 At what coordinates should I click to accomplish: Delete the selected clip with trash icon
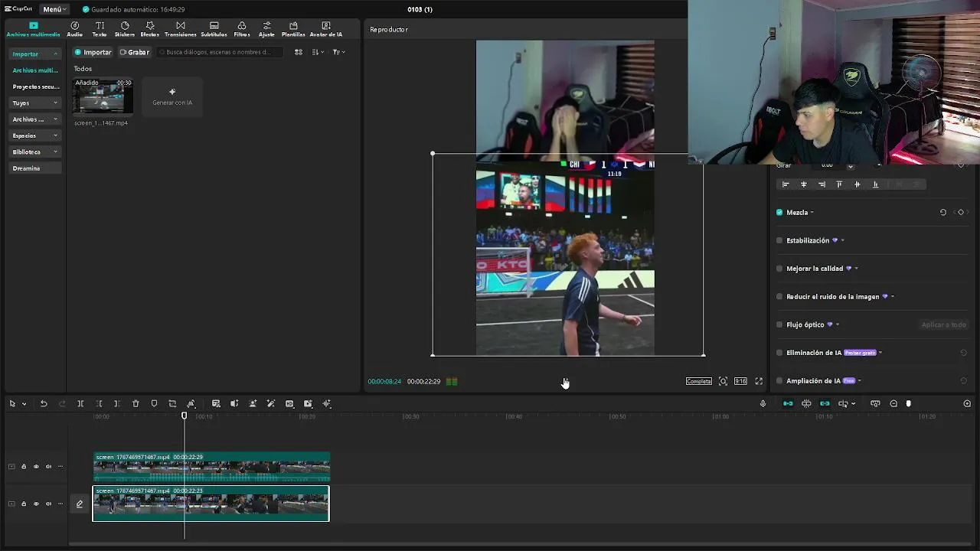click(136, 403)
